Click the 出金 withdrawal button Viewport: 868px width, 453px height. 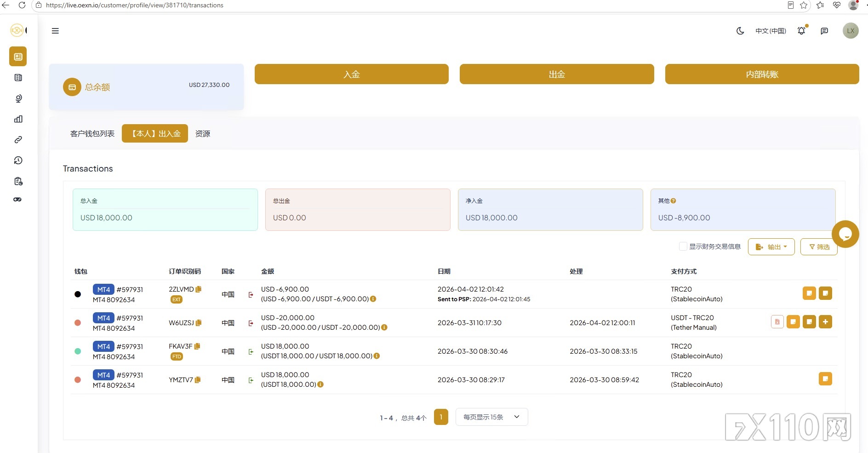pos(557,74)
